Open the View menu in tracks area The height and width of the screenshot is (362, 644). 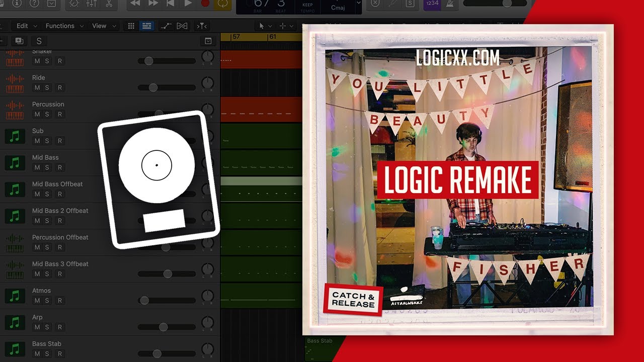click(103, 26)
